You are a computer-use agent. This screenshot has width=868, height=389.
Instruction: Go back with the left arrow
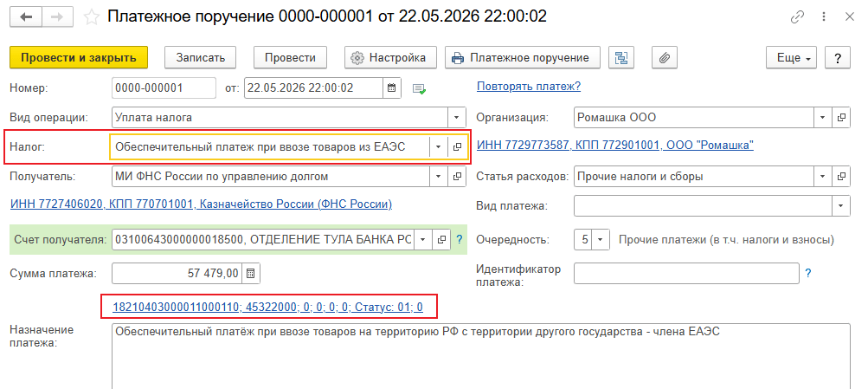coord(26,16)
